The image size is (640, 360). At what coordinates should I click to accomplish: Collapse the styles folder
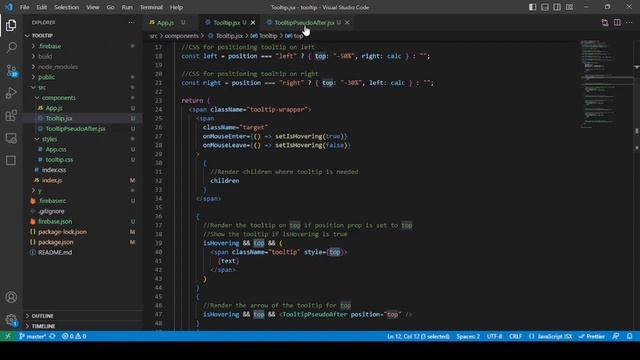pos(49,139)
